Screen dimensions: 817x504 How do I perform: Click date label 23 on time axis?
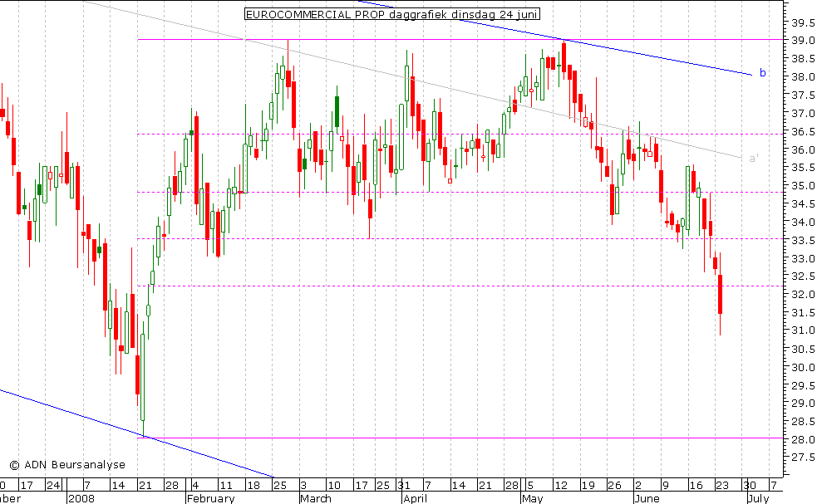[722, 485]
